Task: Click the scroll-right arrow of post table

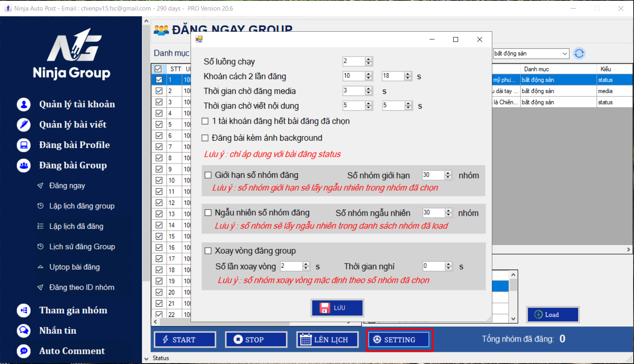Action: pyautogui.click(x=629, y=250)
